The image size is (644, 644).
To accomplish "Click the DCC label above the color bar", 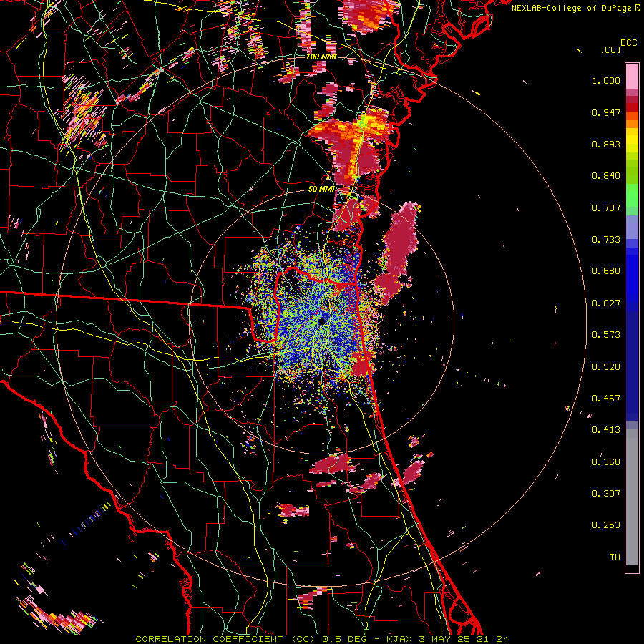I will (628, 43).
